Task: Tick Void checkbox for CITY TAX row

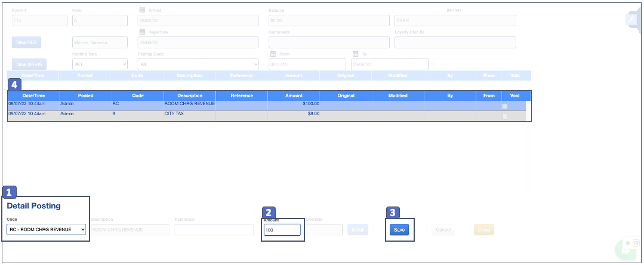Action: click(505, 116)
